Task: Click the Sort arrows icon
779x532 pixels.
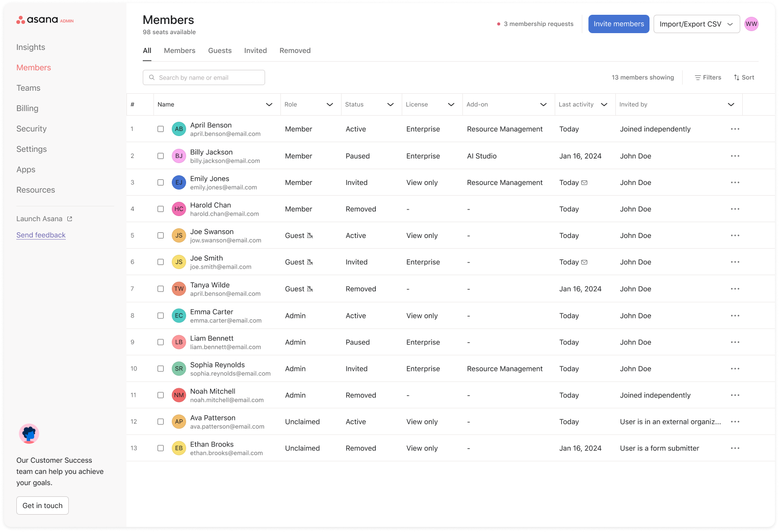Action: pyautogui.click(x=737, y=77)
